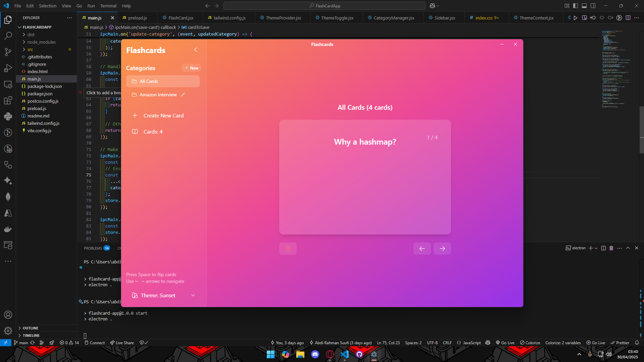Add a new category with the New button

[191, 68]
